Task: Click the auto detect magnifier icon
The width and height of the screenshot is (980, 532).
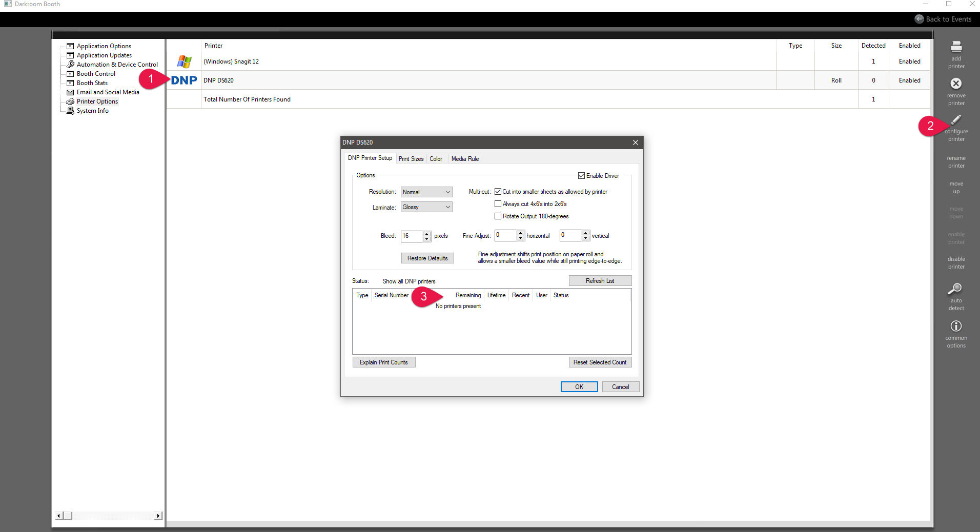Action: click(955, 289)
